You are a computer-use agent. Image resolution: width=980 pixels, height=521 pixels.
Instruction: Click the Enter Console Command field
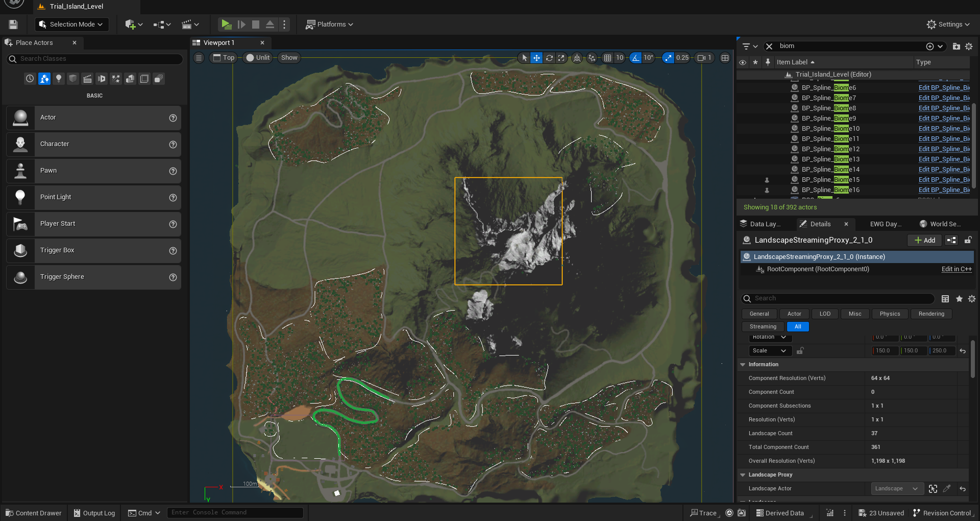click(x=235, y=513)
